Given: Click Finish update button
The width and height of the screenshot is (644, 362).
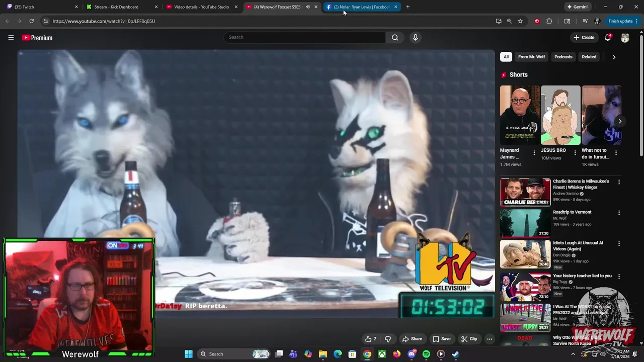Looking at the screenshot, I should (x=620, y=21).
